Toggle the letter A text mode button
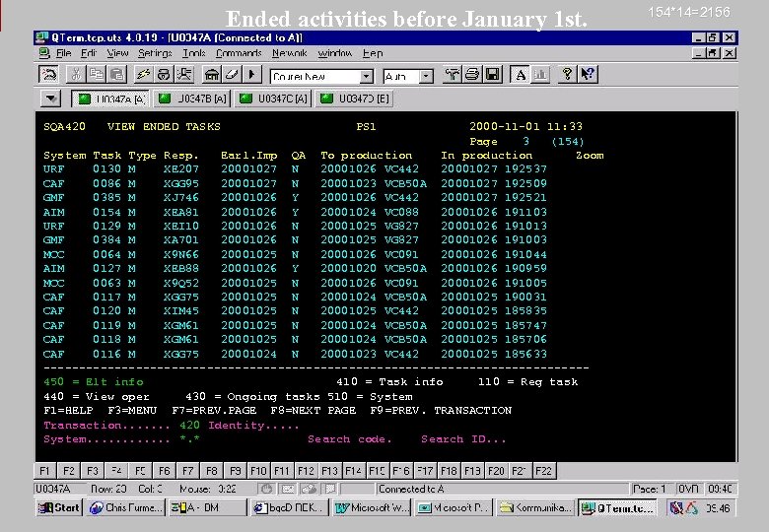 point(520,75)
